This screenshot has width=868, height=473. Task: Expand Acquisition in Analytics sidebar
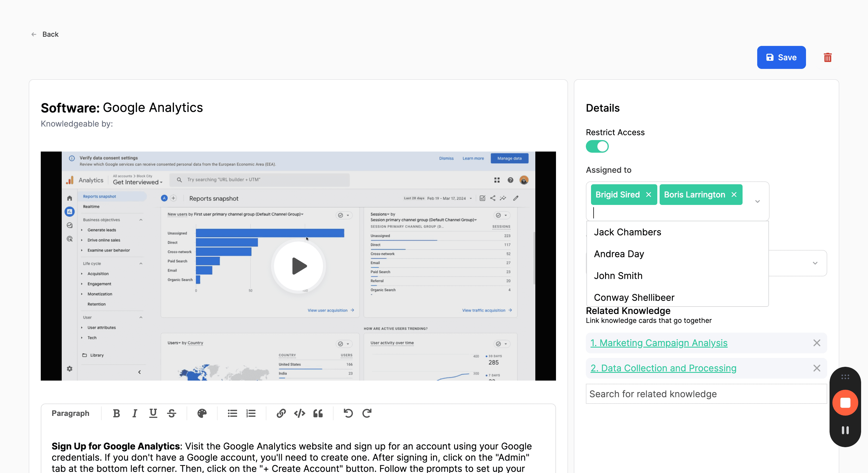pyautogui.click(x=82, y=274)
